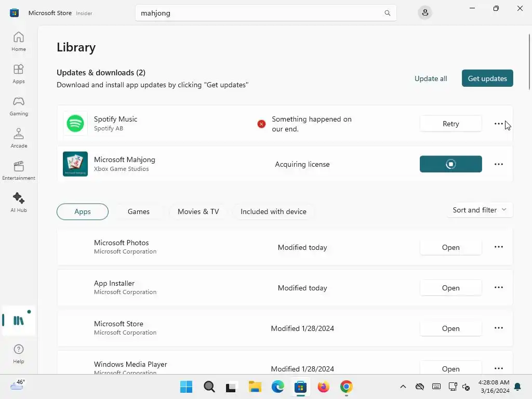Switch to the Movies & TV tab
The height and width of the screenshot is (399, 532).
coord(198,212)
